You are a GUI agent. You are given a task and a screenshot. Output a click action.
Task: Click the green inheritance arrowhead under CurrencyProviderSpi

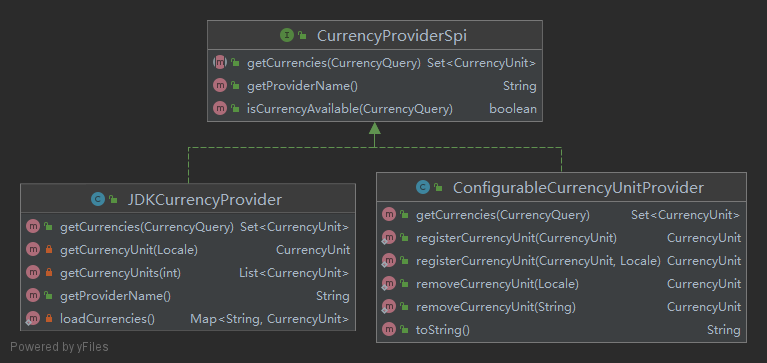pos(375,128)
